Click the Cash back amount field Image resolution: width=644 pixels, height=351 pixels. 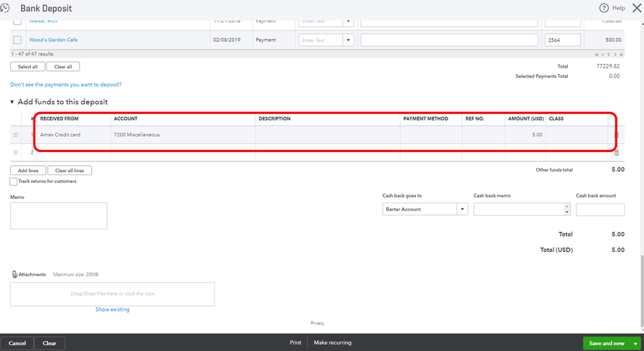600,209
